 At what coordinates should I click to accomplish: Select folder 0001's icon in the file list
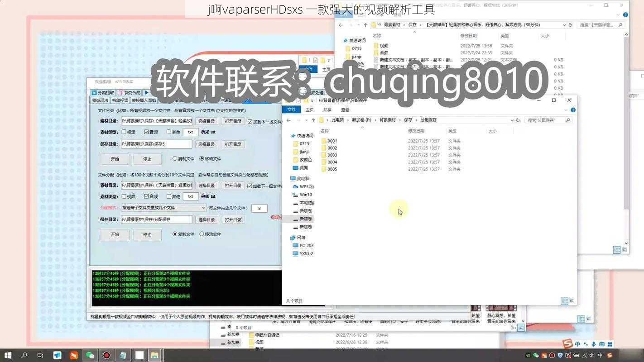click(x=324, y=141)
